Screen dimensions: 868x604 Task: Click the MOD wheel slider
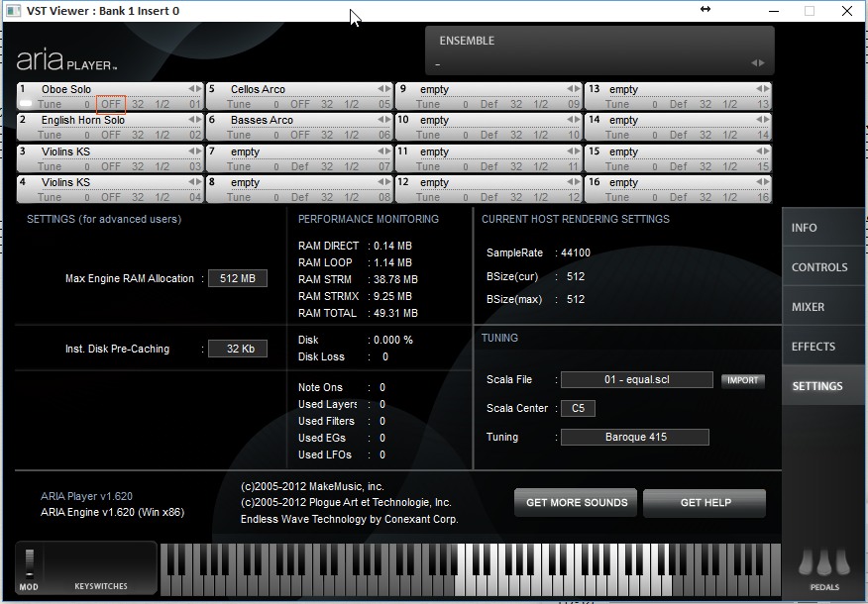pyautogui.click(x=29, y=562)
